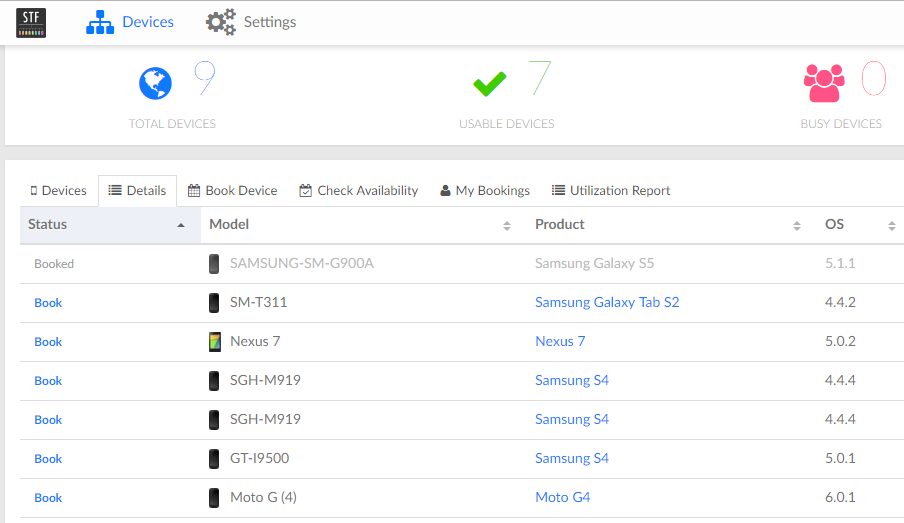
Task: Switch to the Book Device tab
Action: (232, 191)
